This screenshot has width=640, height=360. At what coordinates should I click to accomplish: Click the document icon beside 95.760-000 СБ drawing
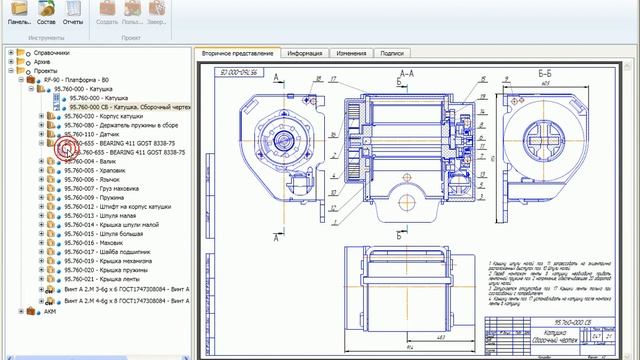click(57, 107)
